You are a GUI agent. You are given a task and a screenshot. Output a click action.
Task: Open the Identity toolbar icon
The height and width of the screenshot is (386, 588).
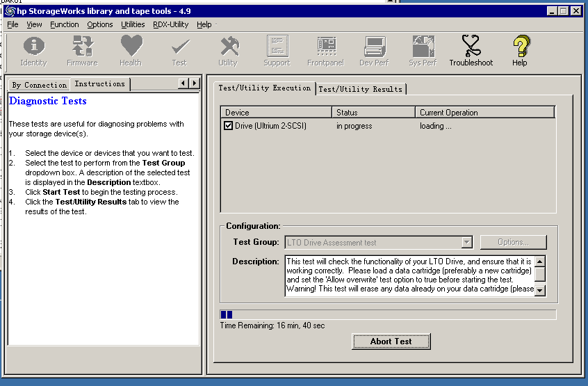coord(34,51)
